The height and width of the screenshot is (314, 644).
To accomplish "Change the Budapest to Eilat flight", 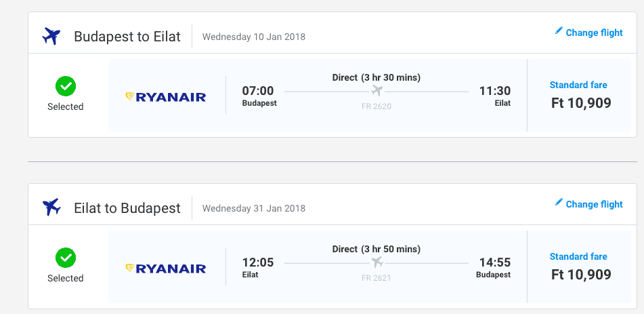I will click(x=594, y=33).
